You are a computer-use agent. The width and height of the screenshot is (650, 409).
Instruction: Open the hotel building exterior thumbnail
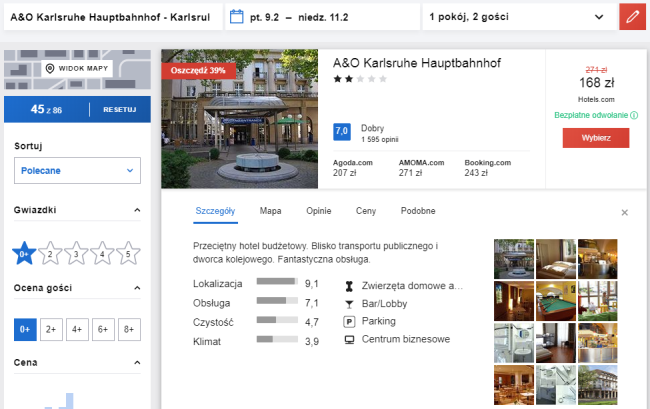pos(598,385)
